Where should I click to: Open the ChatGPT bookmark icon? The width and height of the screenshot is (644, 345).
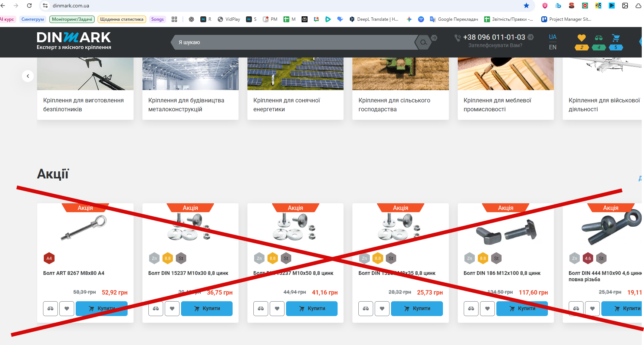pos(191,19)
